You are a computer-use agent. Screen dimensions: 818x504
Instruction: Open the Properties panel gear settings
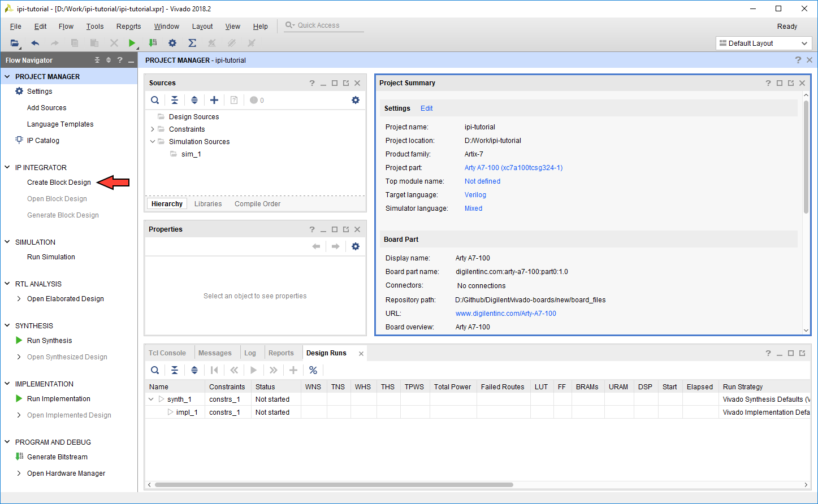(356, 246)
